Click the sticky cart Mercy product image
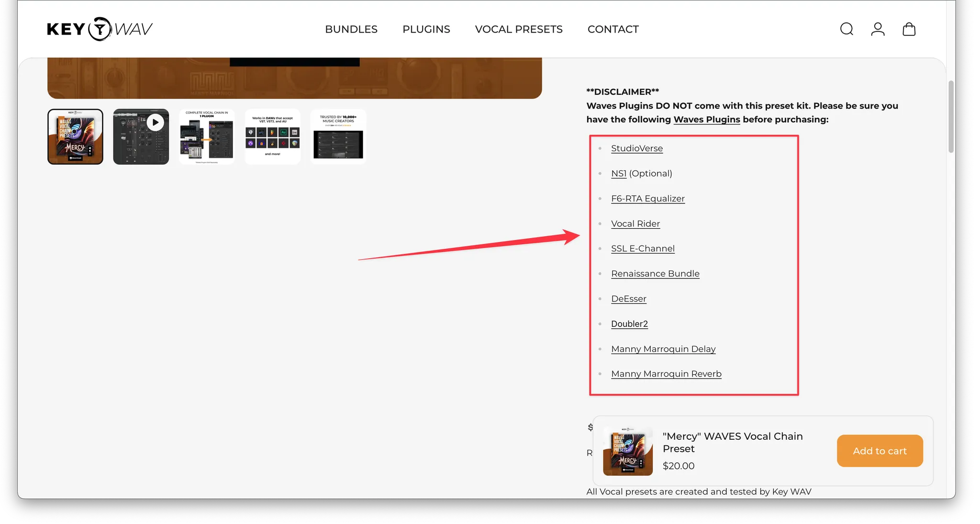 tap(628, 451)
